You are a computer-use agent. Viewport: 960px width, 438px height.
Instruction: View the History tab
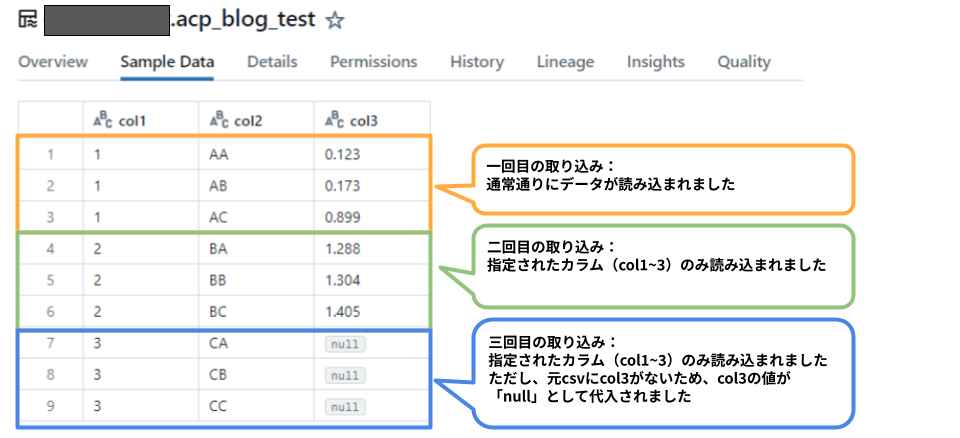pyautogui.click(x=477, y=62)
